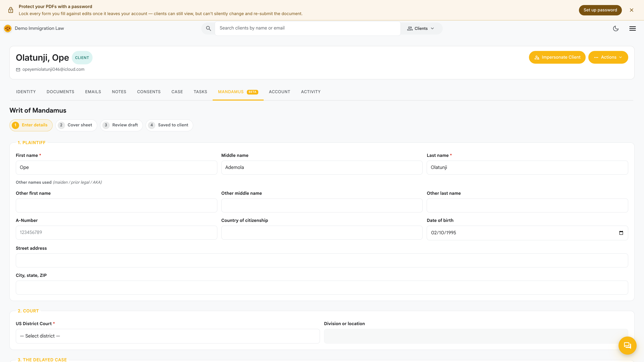Click the Other middle name field
644x362 pixels.
[322, 205]
